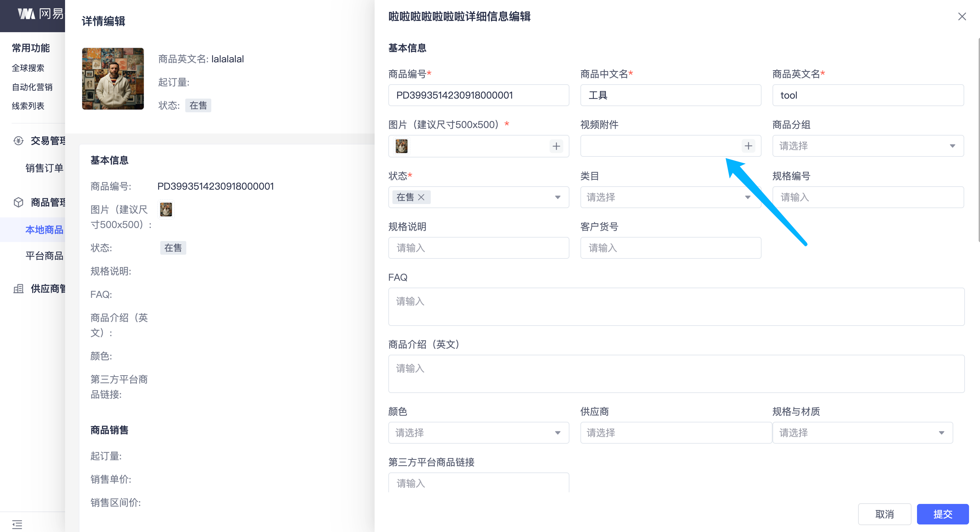Click the 供应商管理 sidebar icon

pyautogui.click(x=18, y=289)
